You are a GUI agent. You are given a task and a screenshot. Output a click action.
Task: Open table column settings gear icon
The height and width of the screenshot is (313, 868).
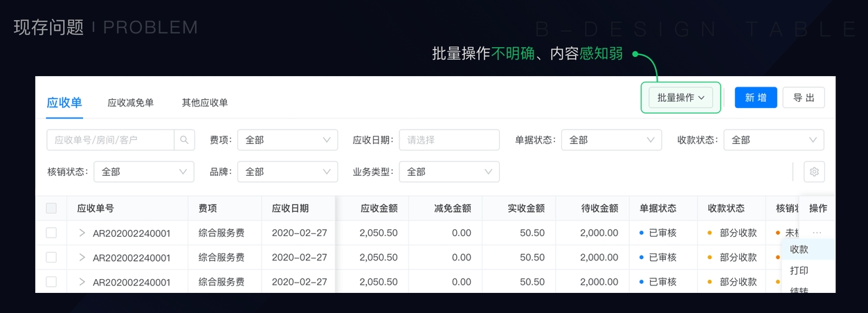tap(814, 172)
